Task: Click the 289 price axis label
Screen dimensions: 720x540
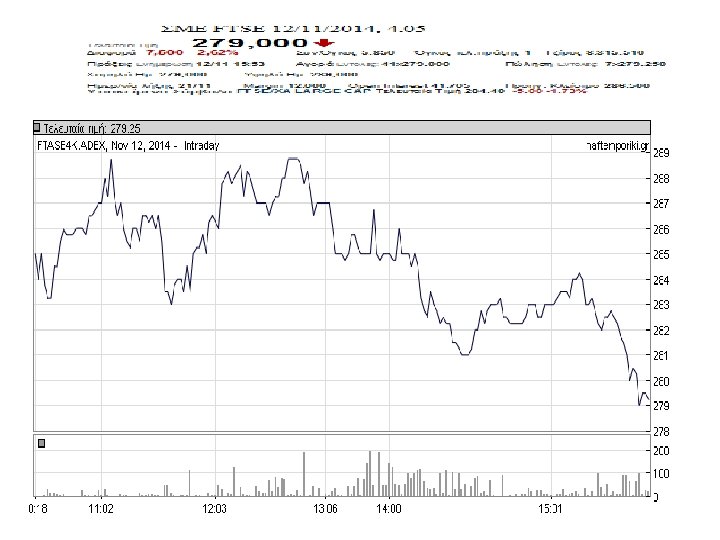Action: pyautogui.click(x=661, y=153)
